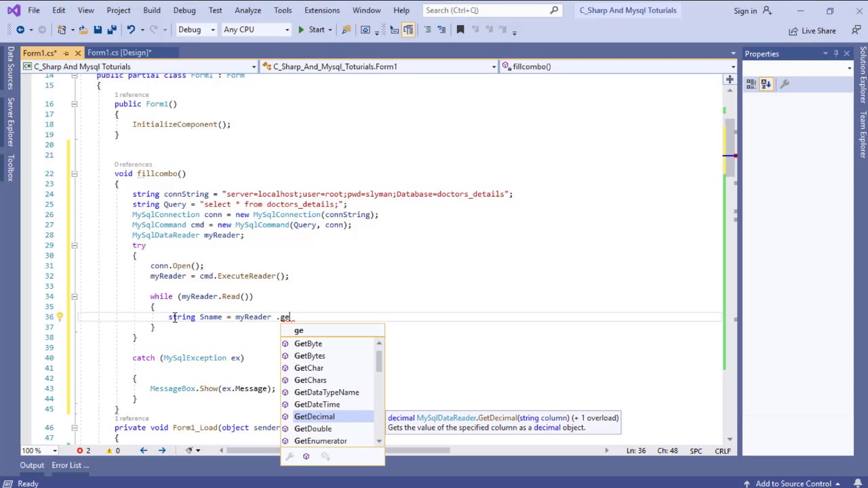Collapse the while loop at line 34

[x=74, y=296]
